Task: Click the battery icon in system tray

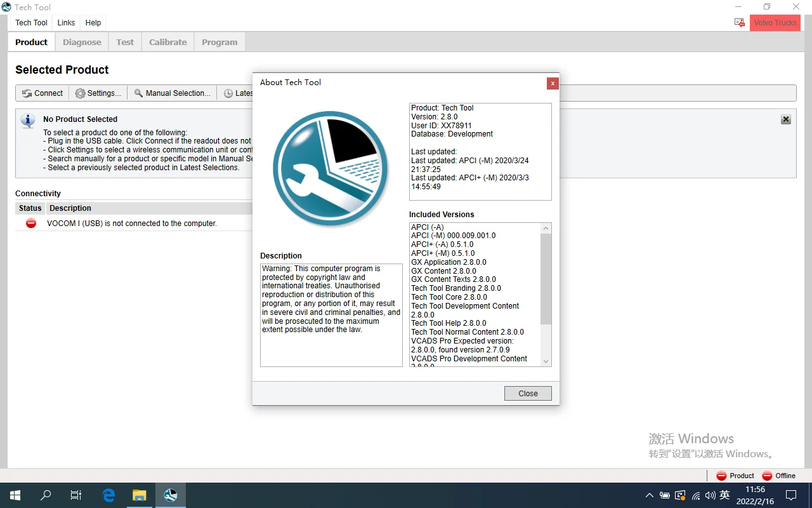Action: (x=665, y=495)
